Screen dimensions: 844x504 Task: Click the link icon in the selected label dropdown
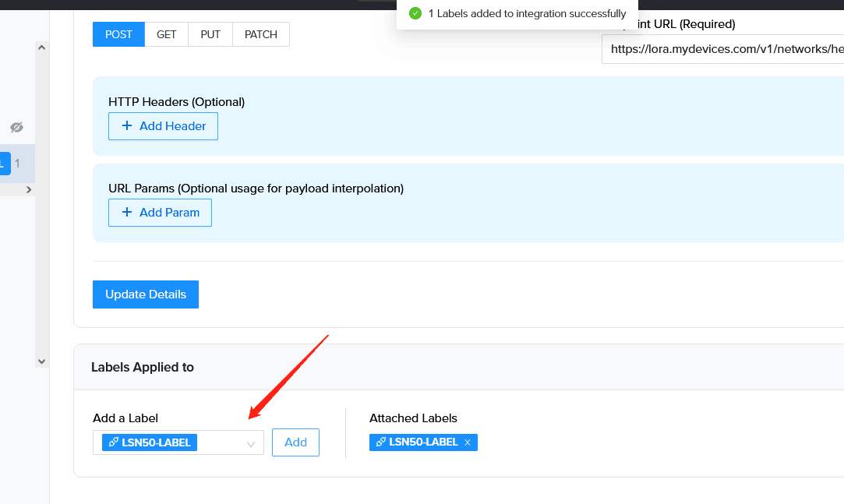pos(114,442)
